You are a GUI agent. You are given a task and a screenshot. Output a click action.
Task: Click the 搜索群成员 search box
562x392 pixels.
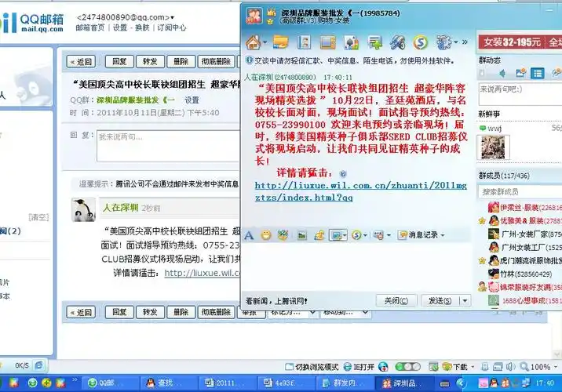520,191
